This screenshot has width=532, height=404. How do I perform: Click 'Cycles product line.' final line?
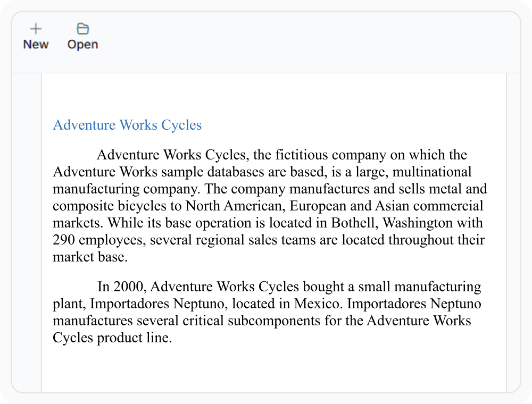[x=112, y=338]
